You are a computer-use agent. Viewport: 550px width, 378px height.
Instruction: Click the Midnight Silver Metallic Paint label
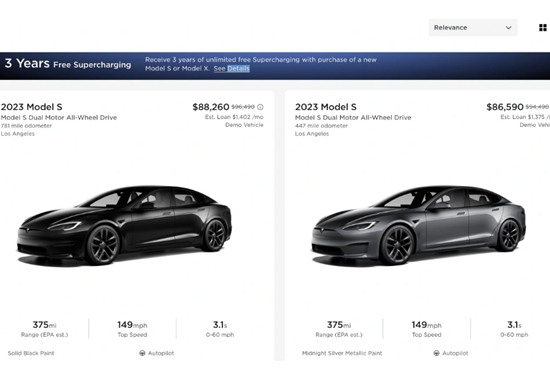coord(342,353)
